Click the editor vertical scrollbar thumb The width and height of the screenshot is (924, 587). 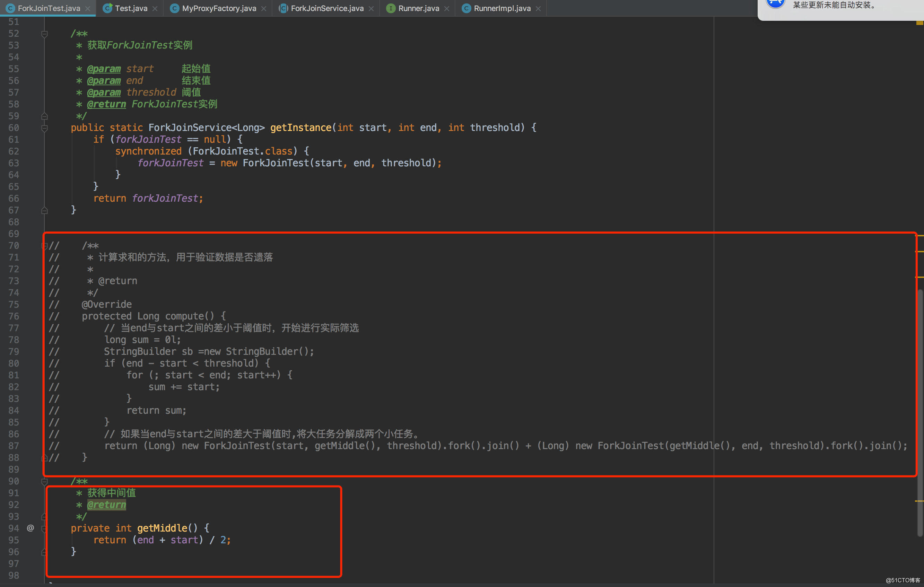pyautogui.click(x=920, y=412)
